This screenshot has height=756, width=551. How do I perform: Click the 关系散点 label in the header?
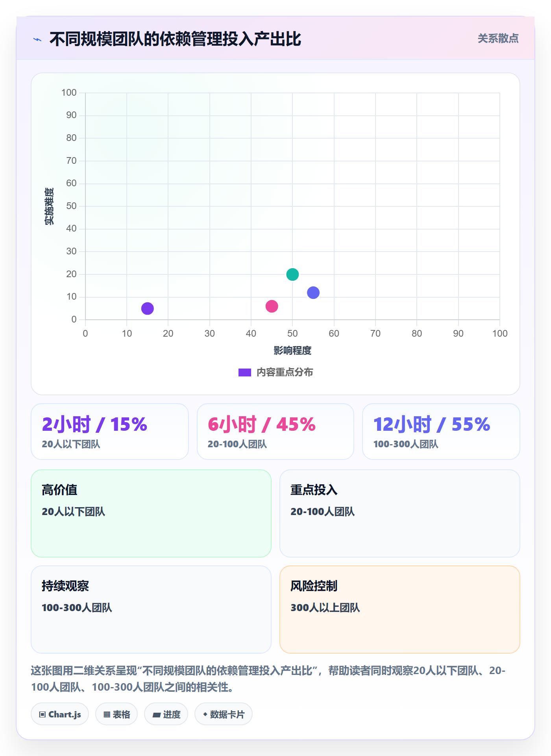pyautogui.click(x=498, y=39)
